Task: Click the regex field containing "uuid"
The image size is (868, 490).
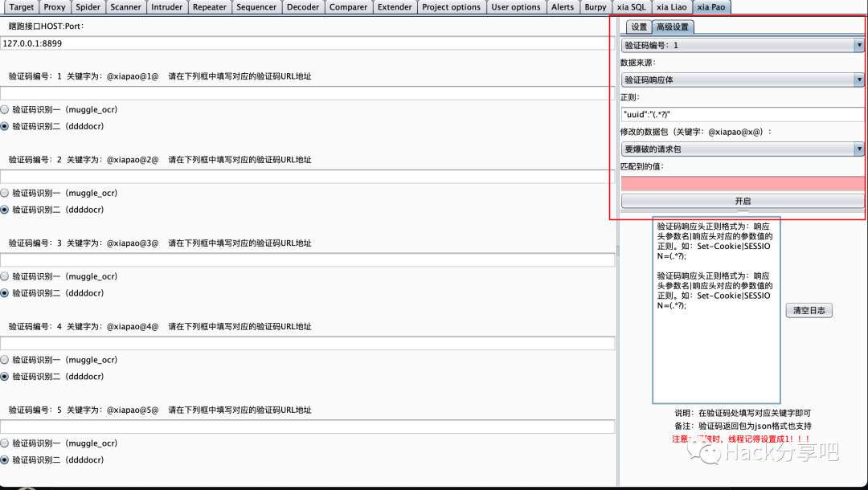Action: click(x=743, y=115)
